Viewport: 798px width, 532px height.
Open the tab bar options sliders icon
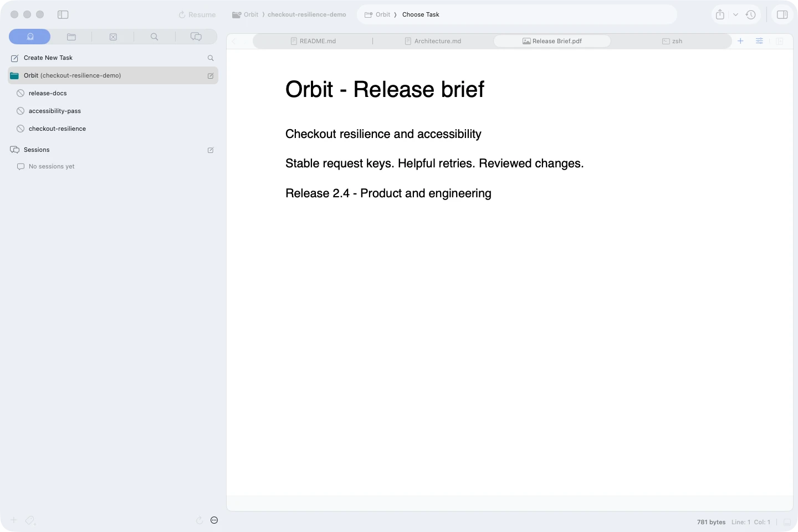[x=759, y=41]
